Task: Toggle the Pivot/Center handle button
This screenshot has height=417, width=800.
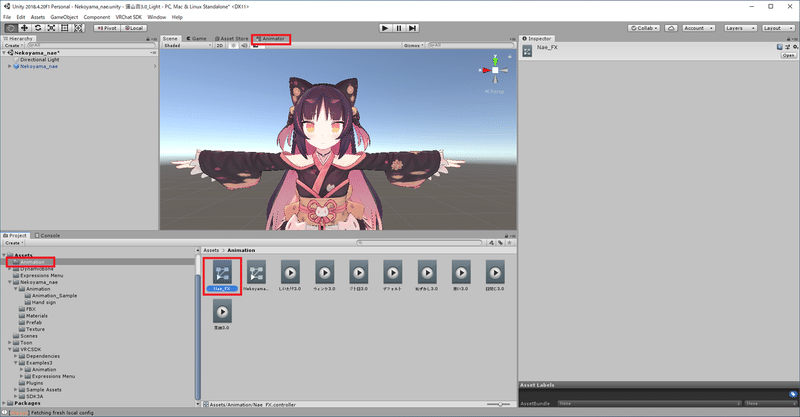Action: pyautogui.click(x=107, y=28)
